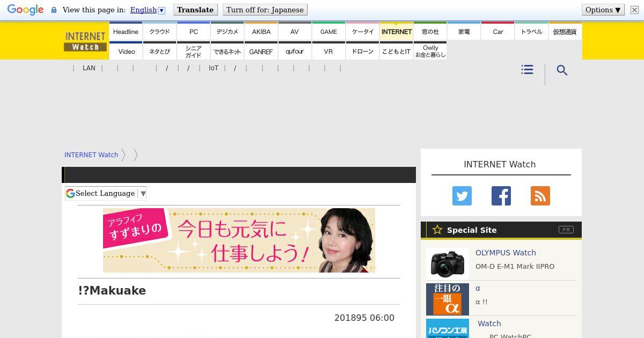The height and width of the screenshot is (338, 644).
Task: Open the ドローン tab
Action: pyautogui.click(x=362, y=51)
